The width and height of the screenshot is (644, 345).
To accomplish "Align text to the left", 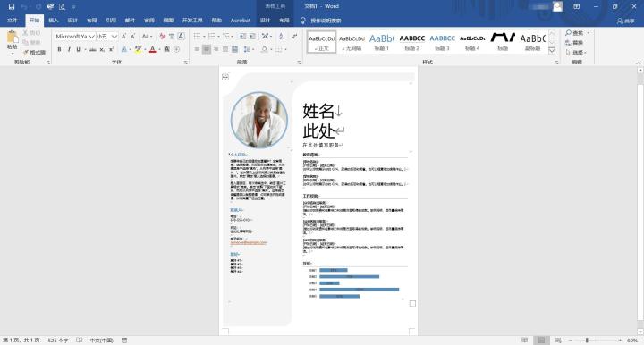I will (x=197, y=50).
